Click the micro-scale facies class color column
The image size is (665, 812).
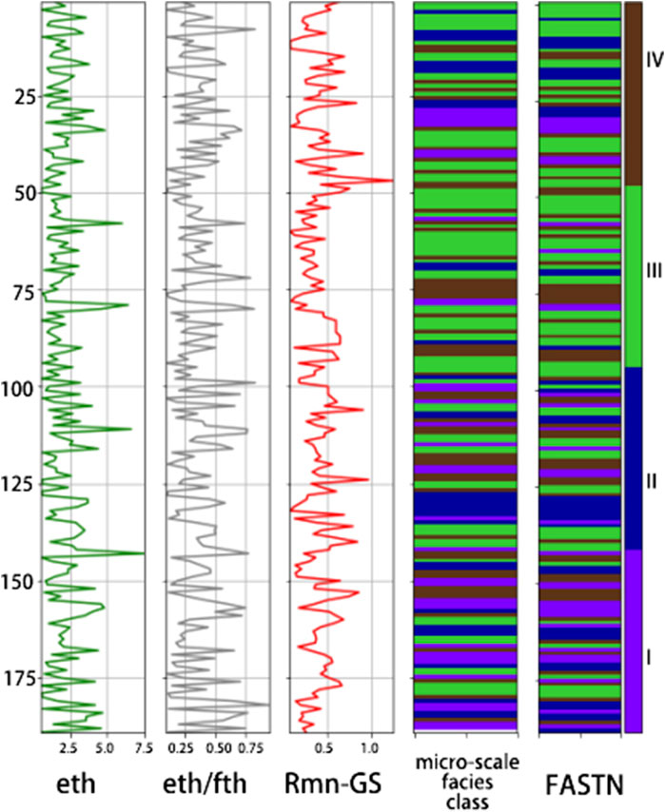465,367
